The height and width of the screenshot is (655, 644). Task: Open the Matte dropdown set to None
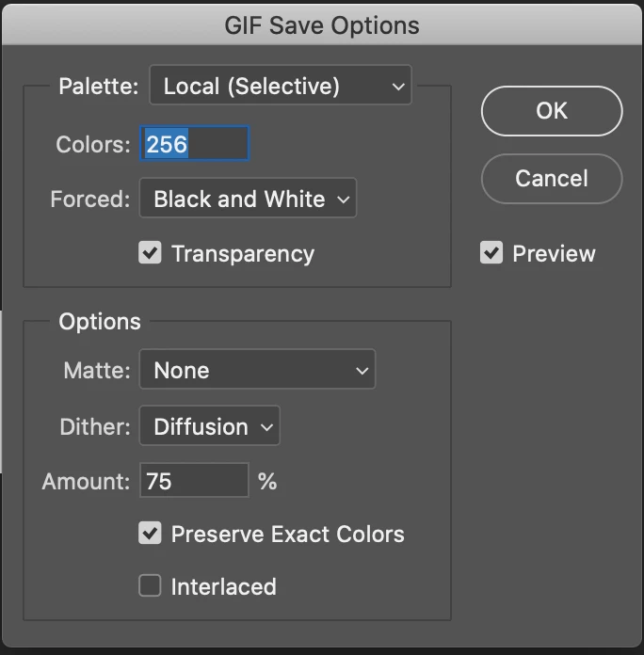(x=256, y=370)
